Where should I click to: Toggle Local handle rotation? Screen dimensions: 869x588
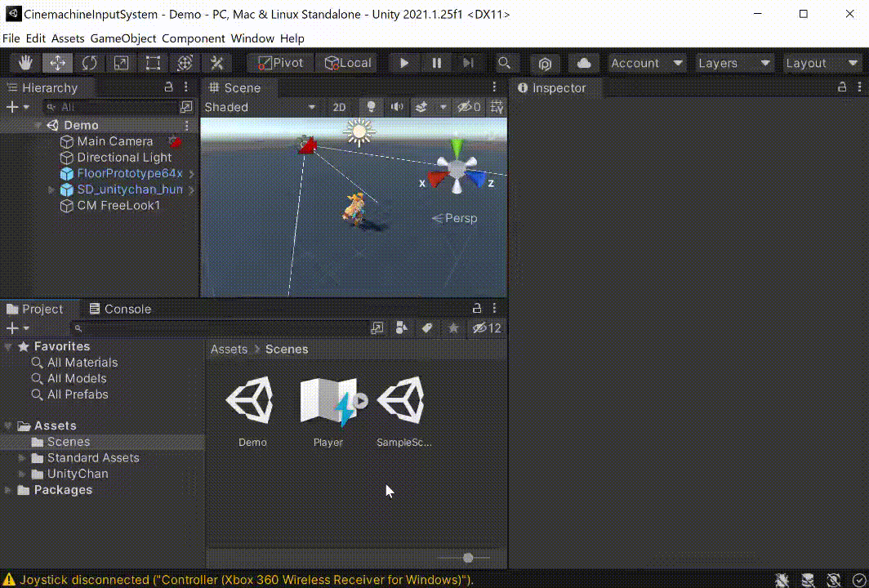click(347, 63)
